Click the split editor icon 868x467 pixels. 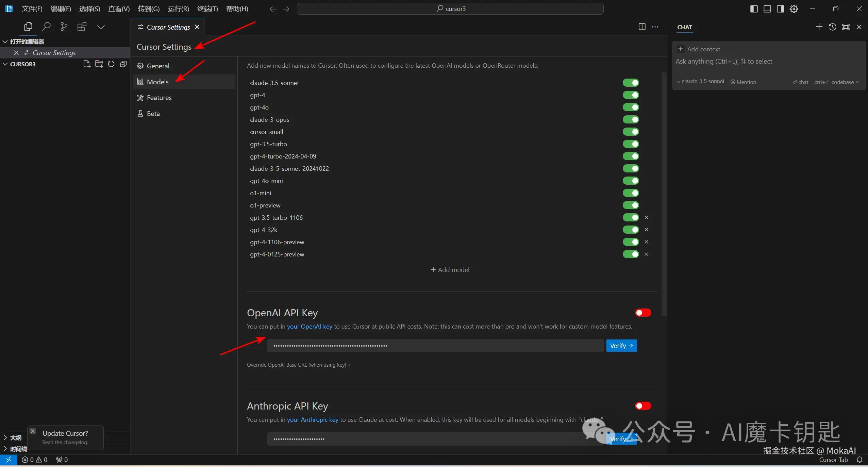642,27
